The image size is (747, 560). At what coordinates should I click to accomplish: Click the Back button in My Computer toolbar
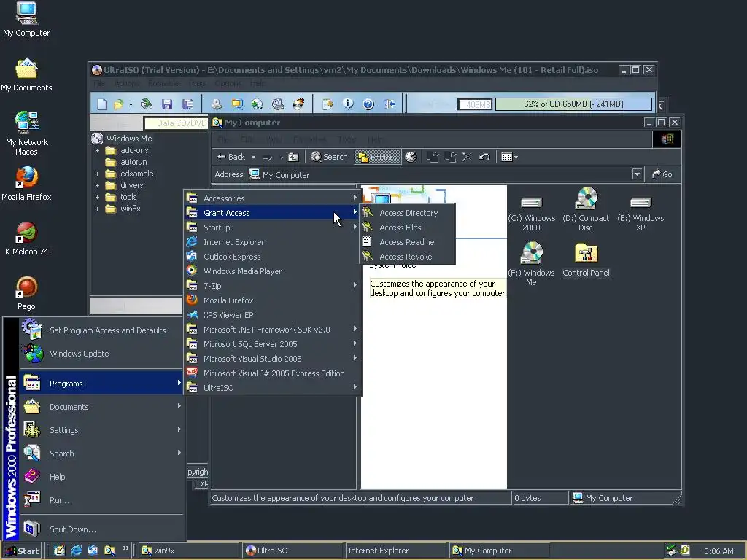[x=231, y=157]
